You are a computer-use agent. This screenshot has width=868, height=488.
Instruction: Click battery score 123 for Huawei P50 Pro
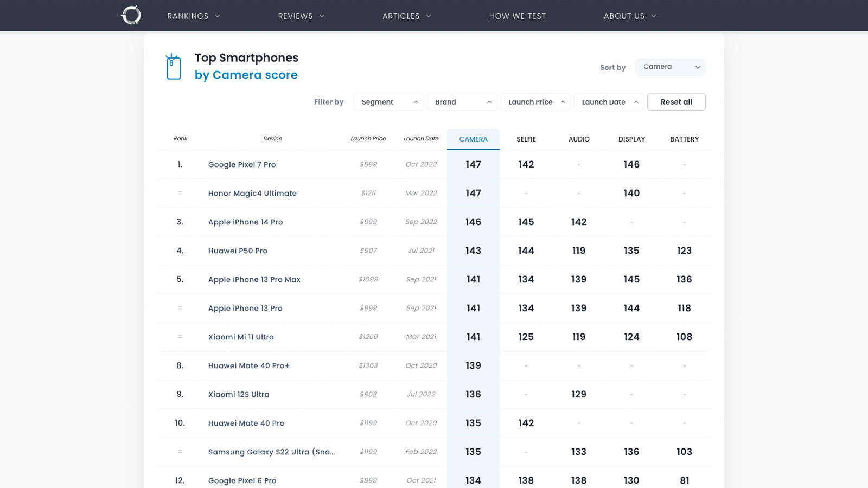[685, 251]
